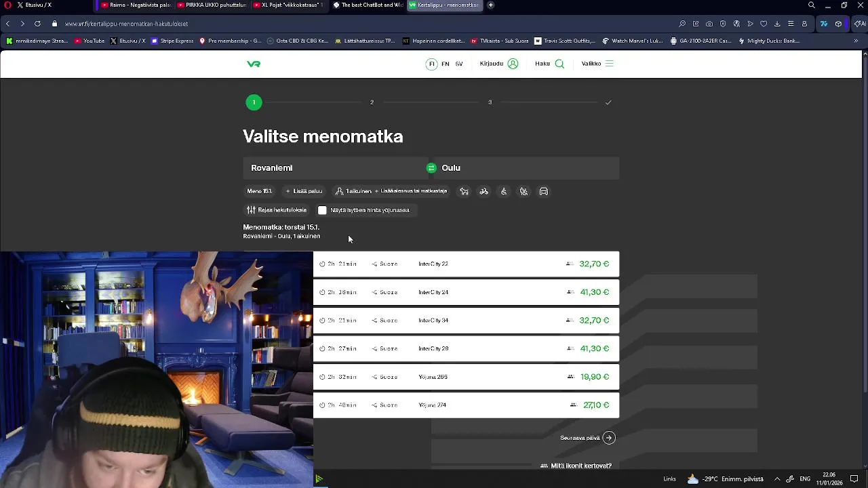Select InterCity 34 for 32,70 €
Viewport: 868px width, 488px height.
pyautogui.click(x=466, y=320)
